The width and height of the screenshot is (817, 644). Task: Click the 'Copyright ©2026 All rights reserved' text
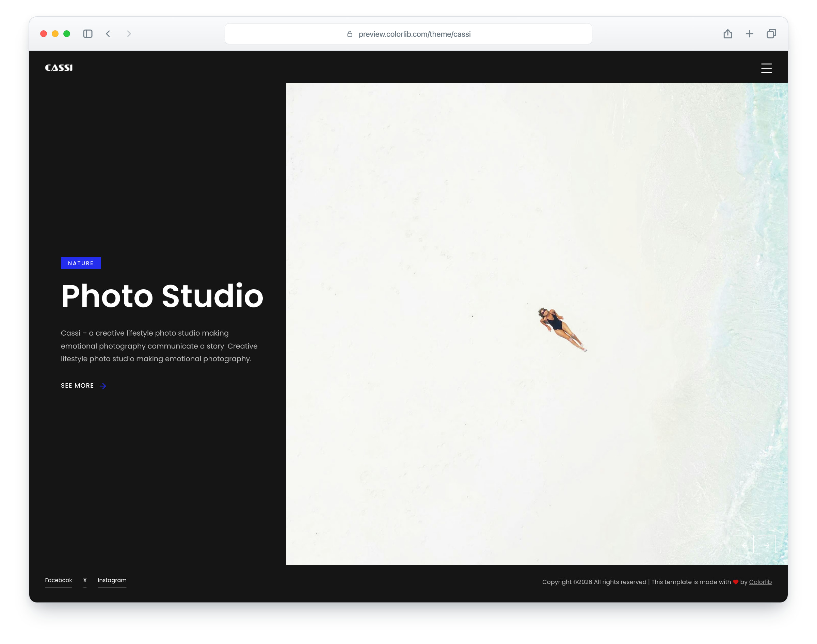point(594,582)
